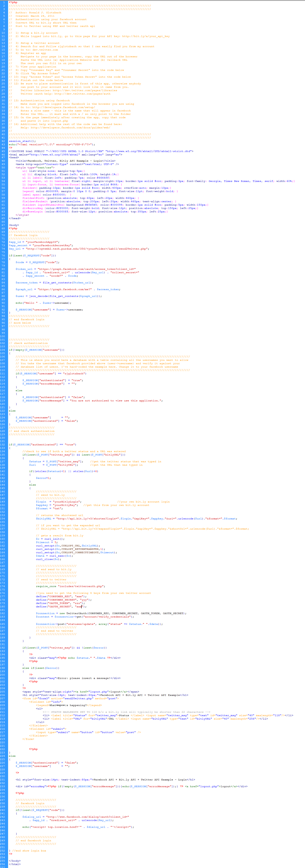Click the line 'curl_close($c);'
The height and width of the screenshot is (868, 305).
click(x=49, y=559)
